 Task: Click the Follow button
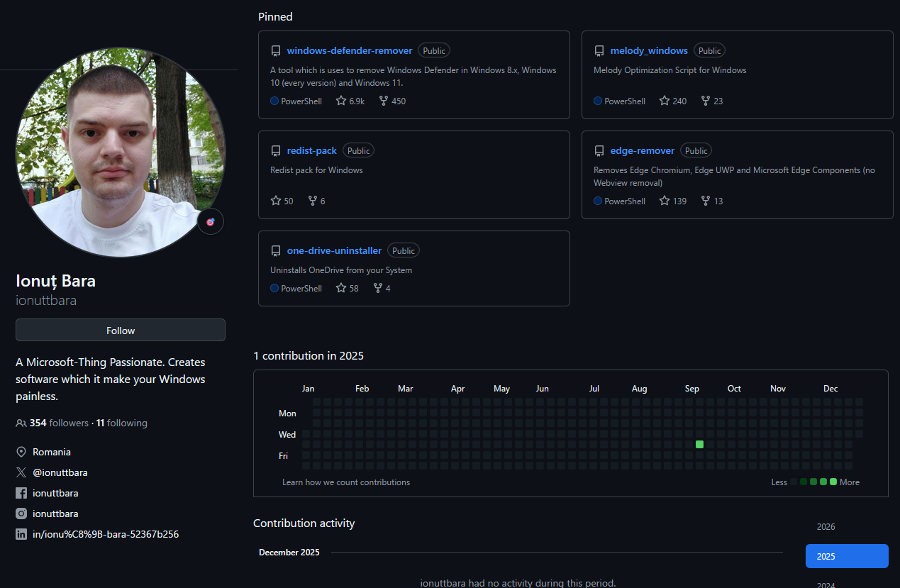tap(121, 330)
